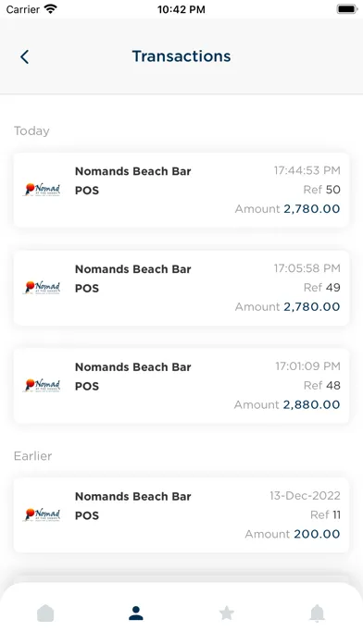Open transaction at 17:44:53 PM

[181, 190]
